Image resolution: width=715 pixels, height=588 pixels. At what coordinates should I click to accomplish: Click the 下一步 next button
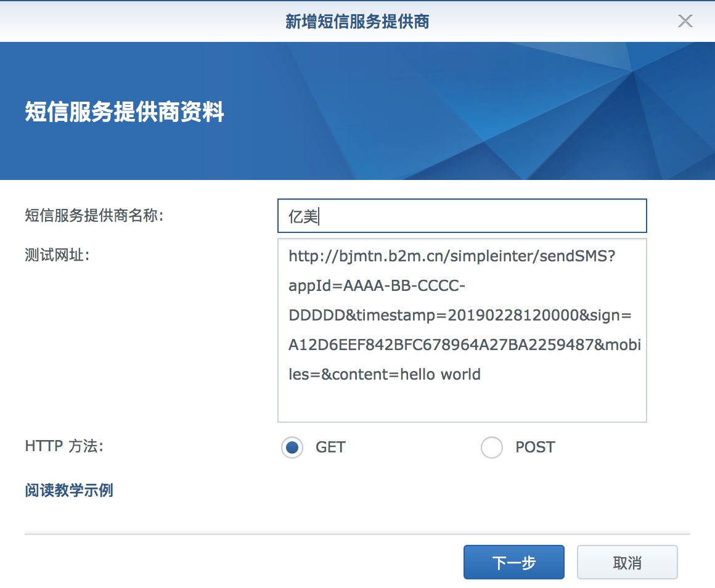(x=514, y=563)
